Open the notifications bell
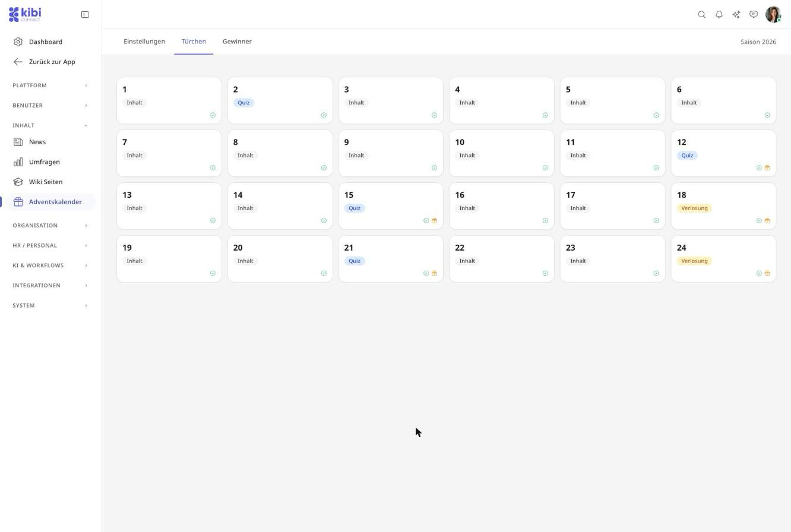Image resolution: width=791 pixels, height=532 pixels. pos(719,15)
